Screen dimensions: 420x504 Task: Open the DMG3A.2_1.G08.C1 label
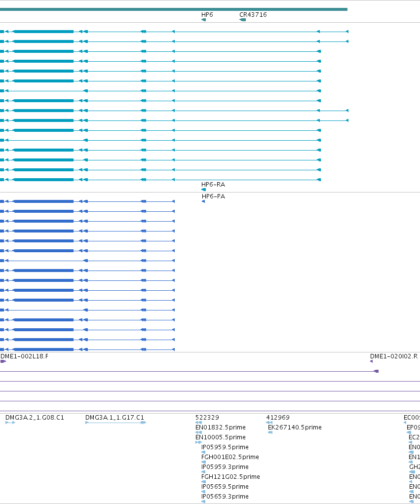pos(35,418)
